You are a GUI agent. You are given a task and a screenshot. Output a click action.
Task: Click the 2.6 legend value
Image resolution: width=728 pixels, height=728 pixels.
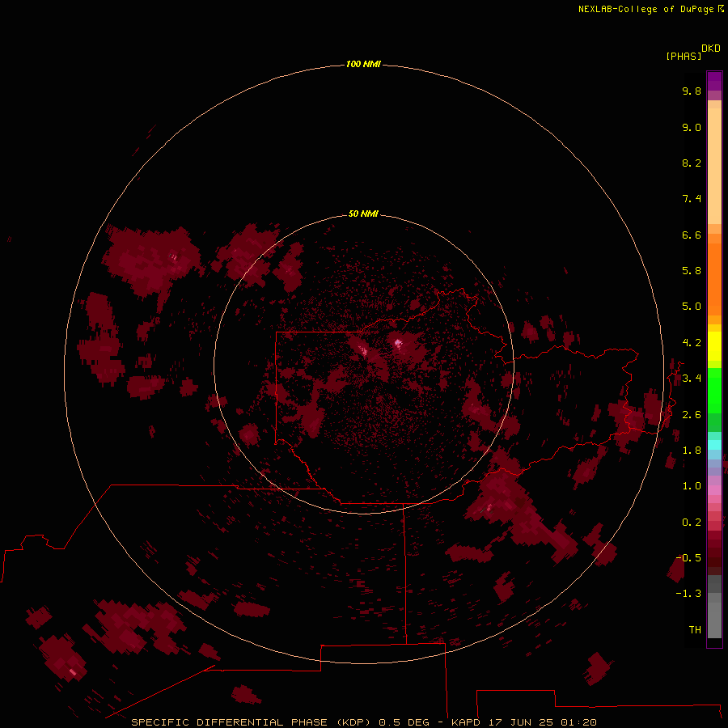tap(692, 415)
